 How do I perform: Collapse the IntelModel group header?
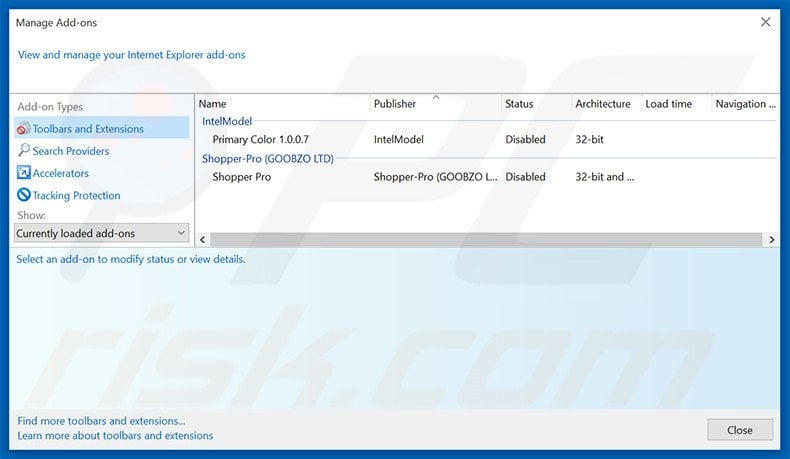[227, 121]
